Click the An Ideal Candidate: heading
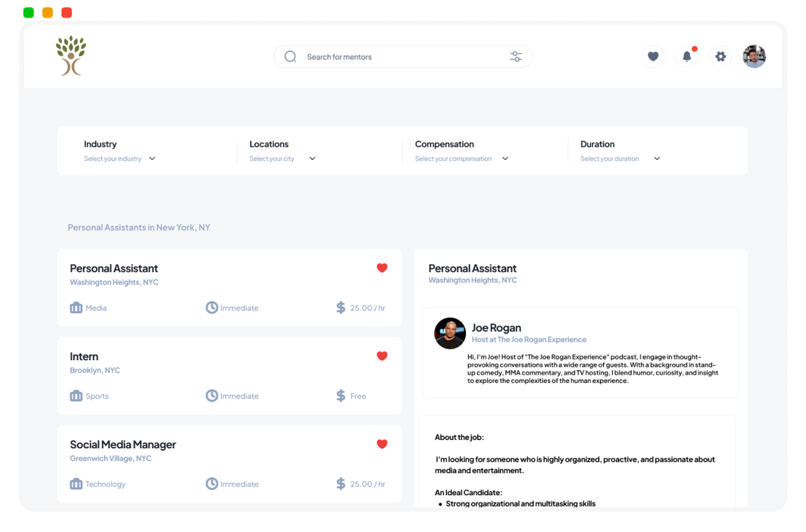Image resolution: width=806 pixels, height=532 pixels. (x=469, y=492)
